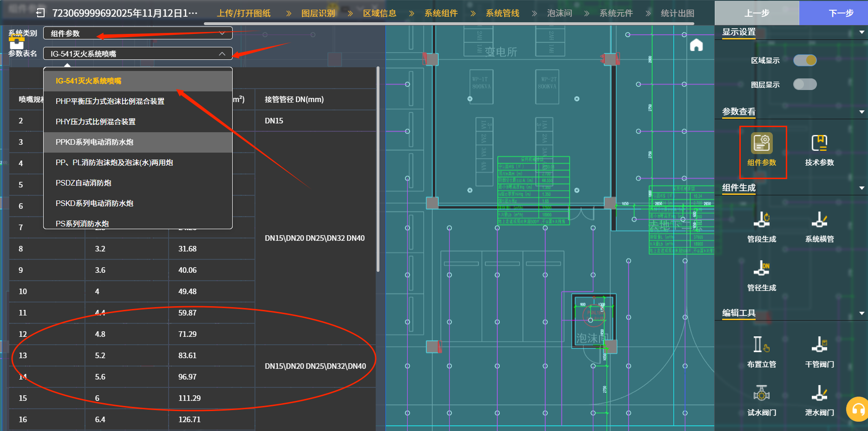Click the 上一步 button
This screenshot has width=868, height=431.
[757, 13]
